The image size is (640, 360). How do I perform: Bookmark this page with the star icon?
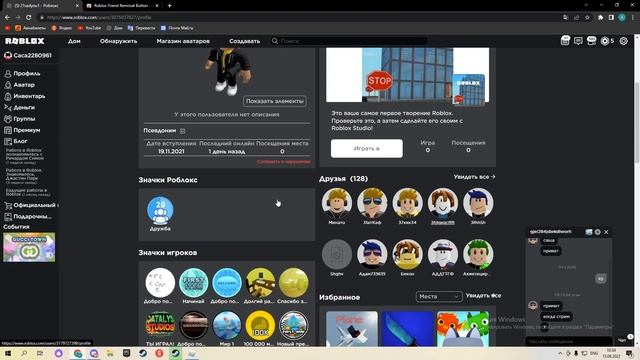coord(587,18)
